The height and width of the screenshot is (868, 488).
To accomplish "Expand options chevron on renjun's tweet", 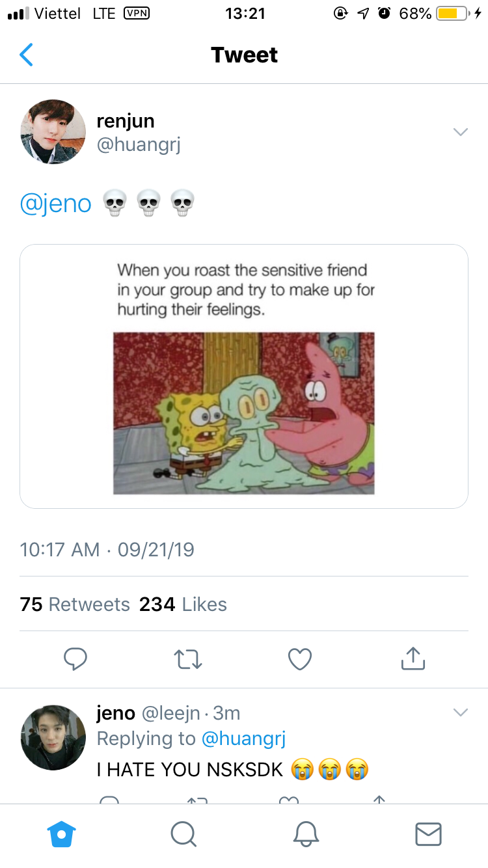I will (460, 132).
